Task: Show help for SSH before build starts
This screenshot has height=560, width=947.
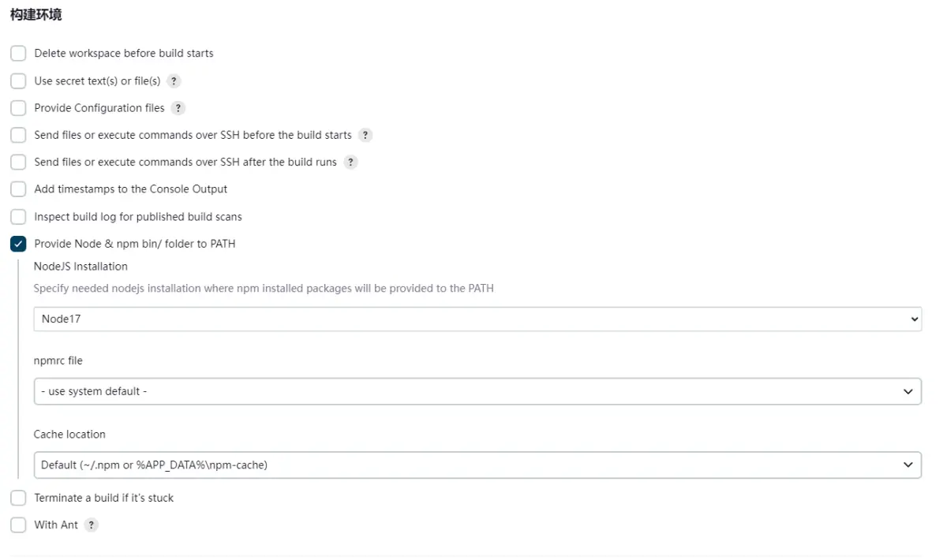Action: 365,135
